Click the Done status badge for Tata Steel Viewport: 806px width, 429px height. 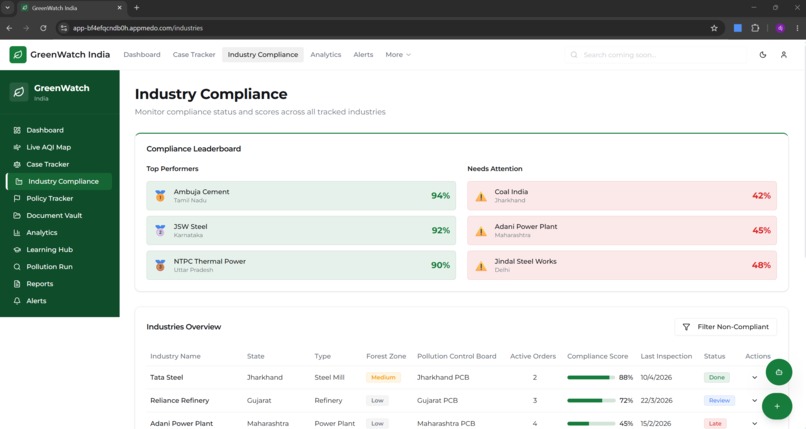717,378
